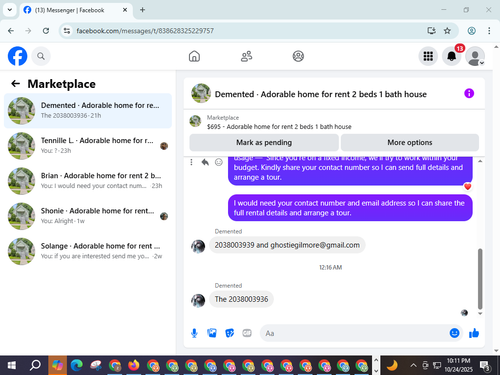Click install app icon in address bar
Viewport: 500px width, 375px height.
tap(431, 31)
